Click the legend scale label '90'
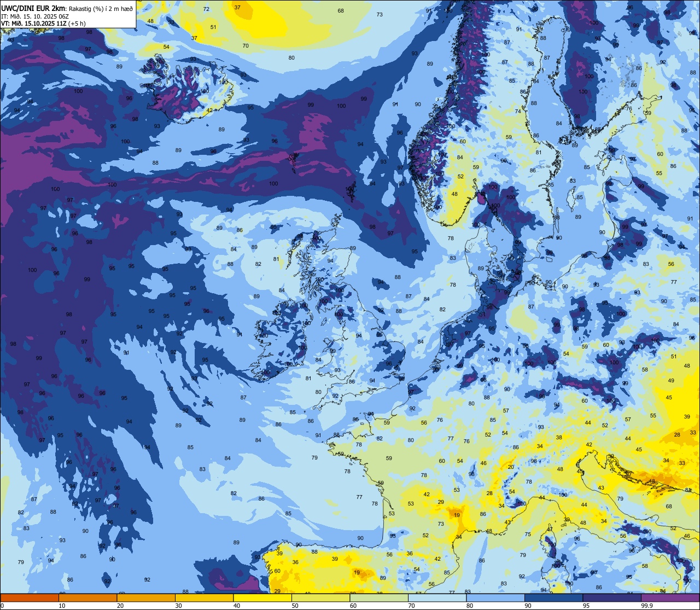The image size is (700, 610). 528,606
